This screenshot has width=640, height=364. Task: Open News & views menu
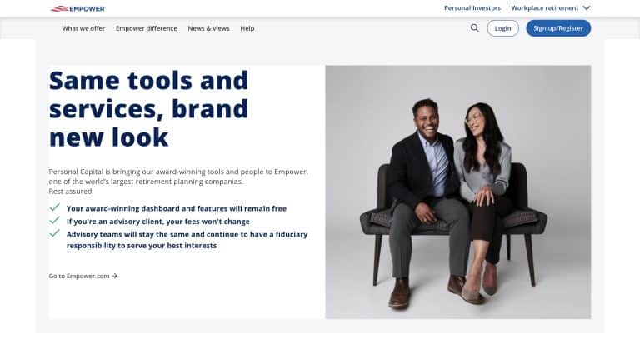click(x=208, y=28)
